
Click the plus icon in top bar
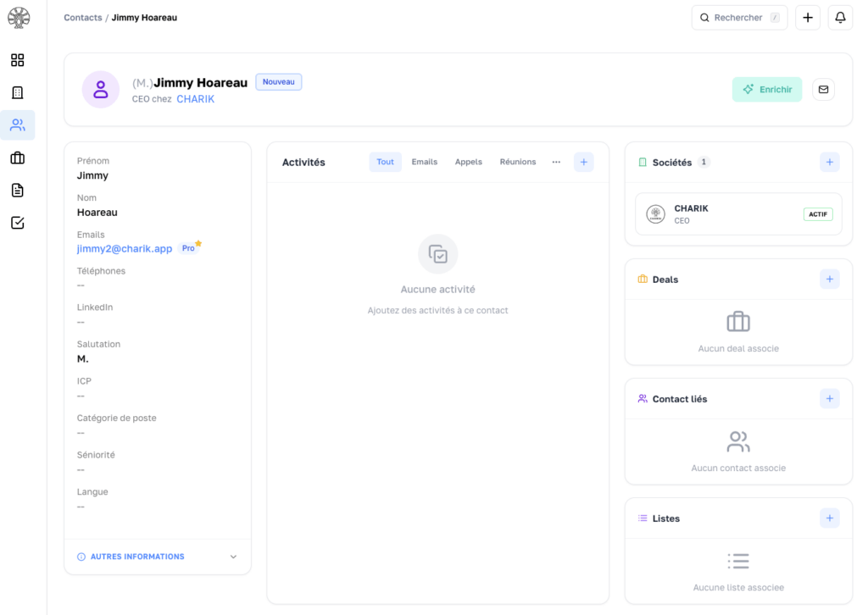click(807, 18)
